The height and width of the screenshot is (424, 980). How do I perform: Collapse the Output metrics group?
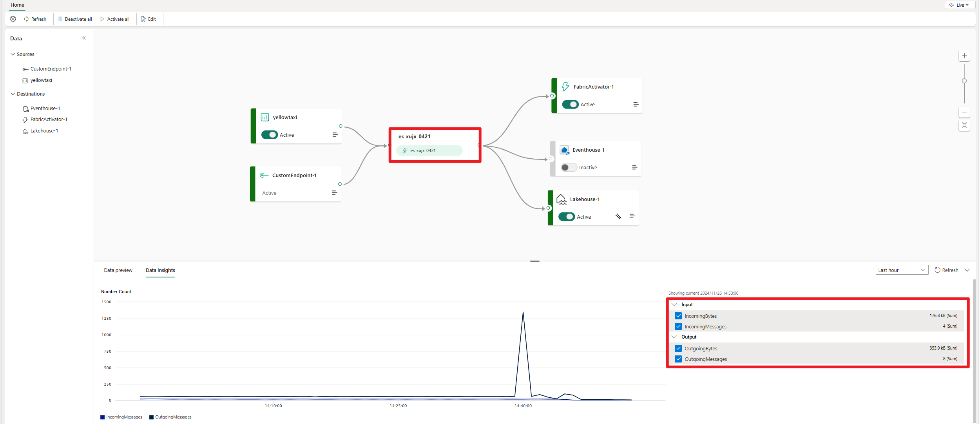674,337
